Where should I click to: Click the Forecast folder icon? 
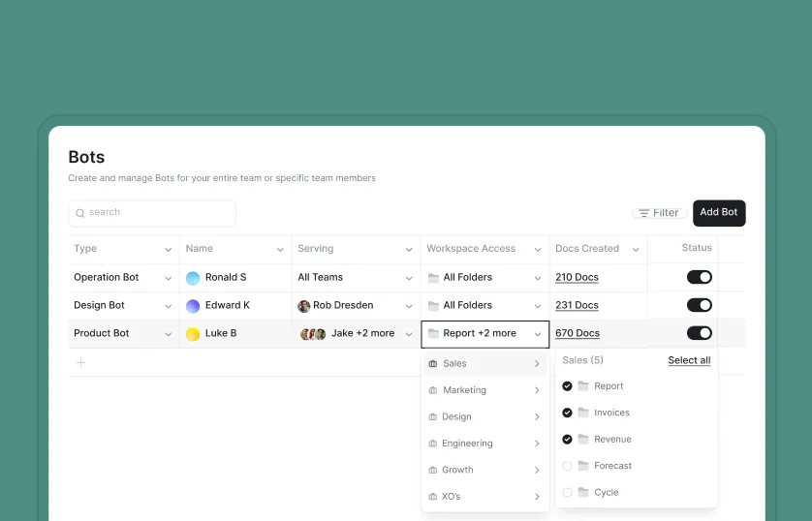tap(583, 466)
